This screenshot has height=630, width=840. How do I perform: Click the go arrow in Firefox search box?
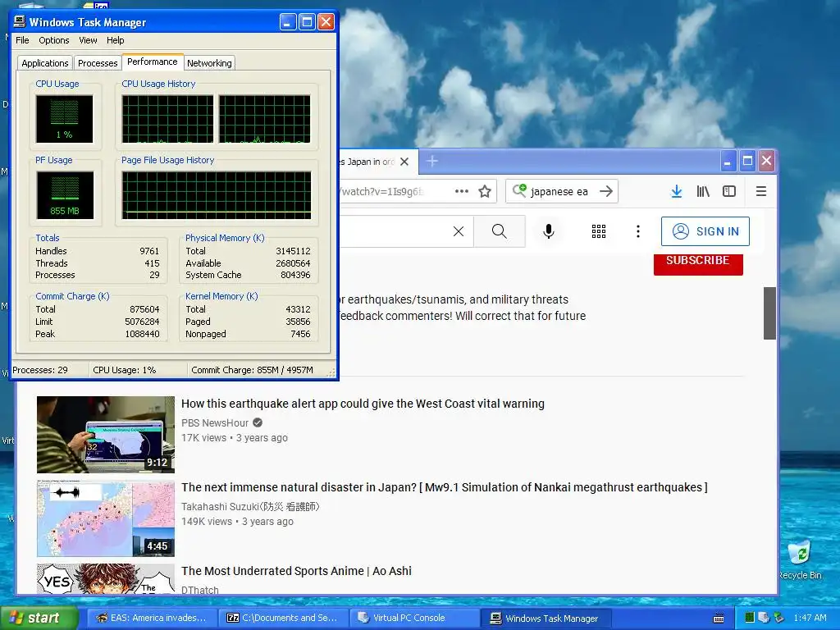(606, 191)
